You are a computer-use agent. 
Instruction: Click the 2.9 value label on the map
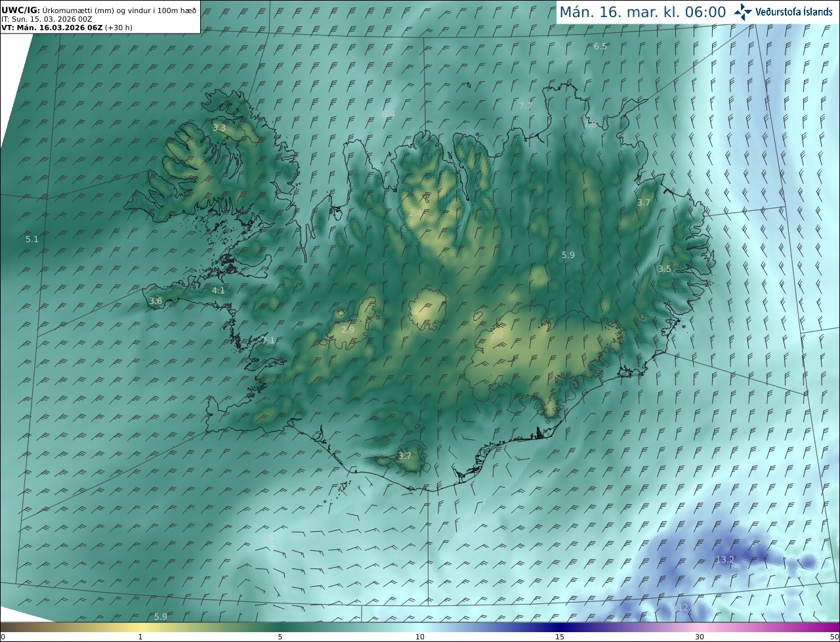pos(348,330)
